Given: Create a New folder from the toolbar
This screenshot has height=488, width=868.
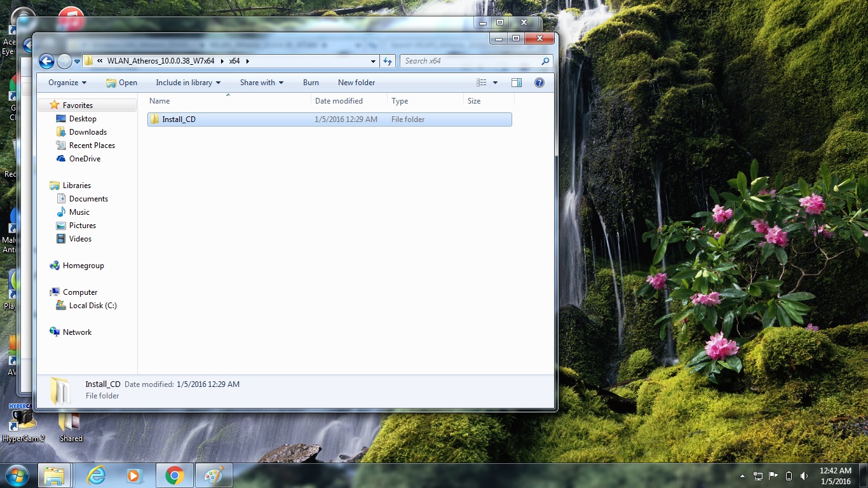Looking at the screenshot, I should tap(356, 83).
